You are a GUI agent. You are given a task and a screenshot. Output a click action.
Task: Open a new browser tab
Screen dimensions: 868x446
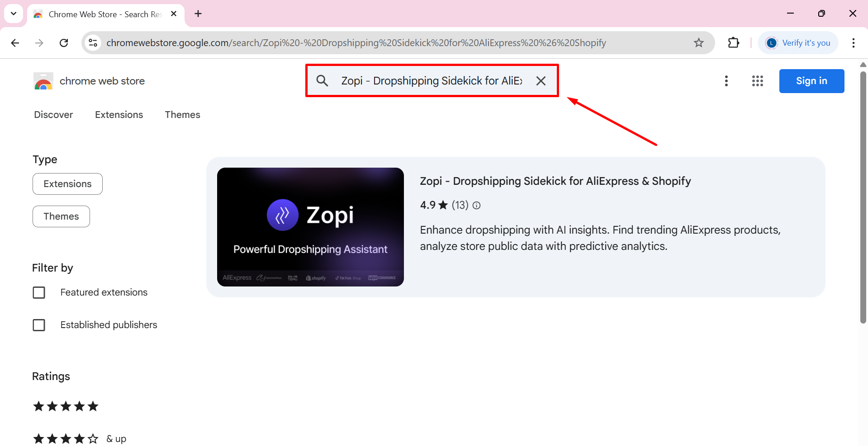198,14
